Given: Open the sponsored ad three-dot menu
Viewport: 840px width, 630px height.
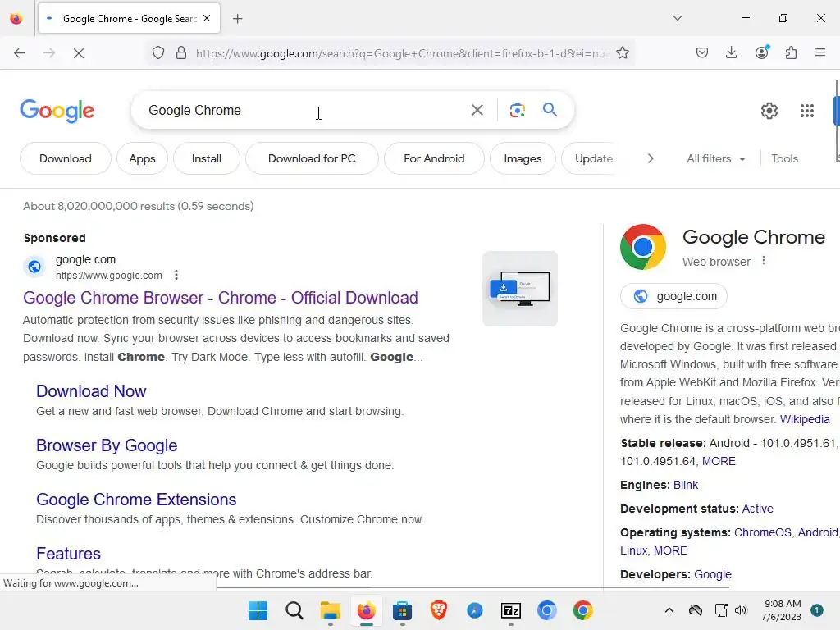Looking at the screenshot, I should (176, 276).
